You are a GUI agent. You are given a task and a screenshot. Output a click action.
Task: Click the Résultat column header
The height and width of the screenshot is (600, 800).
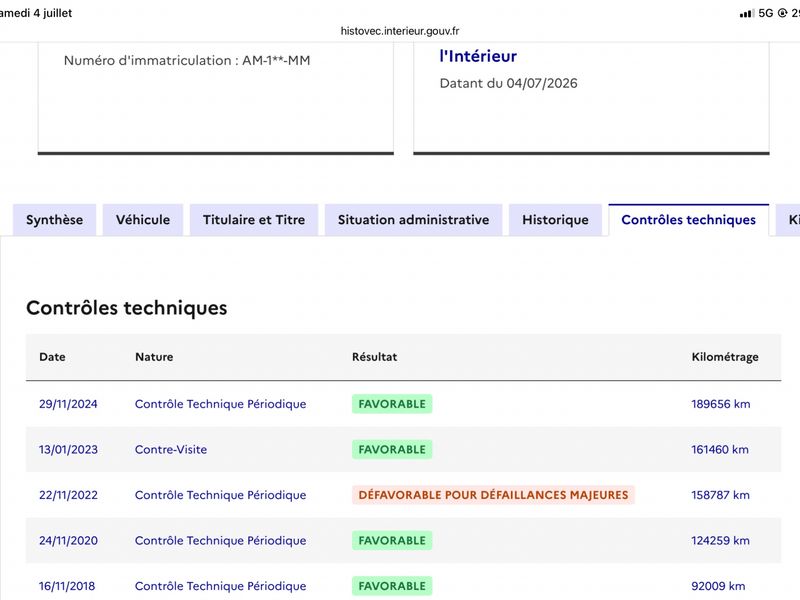coord(374,357)
